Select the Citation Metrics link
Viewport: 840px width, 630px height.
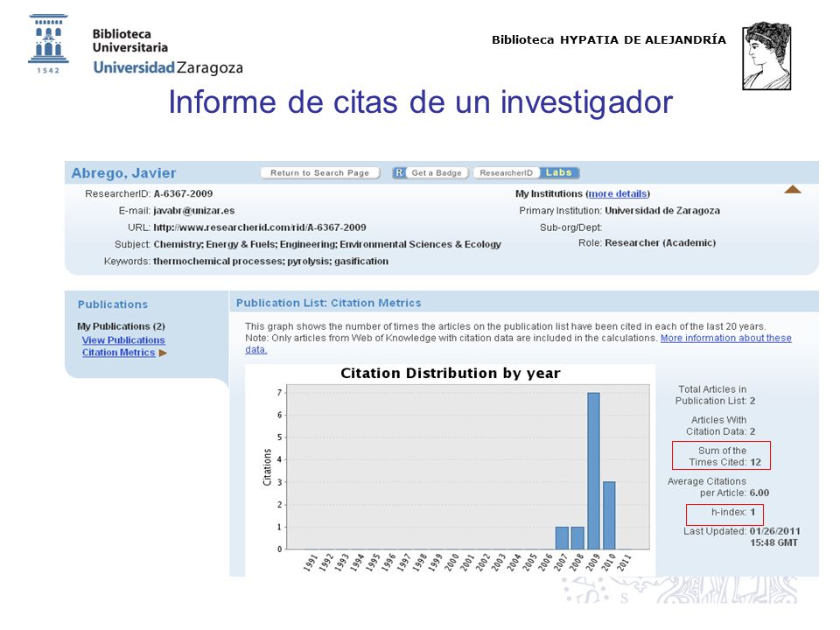click(x=118, y=353)
